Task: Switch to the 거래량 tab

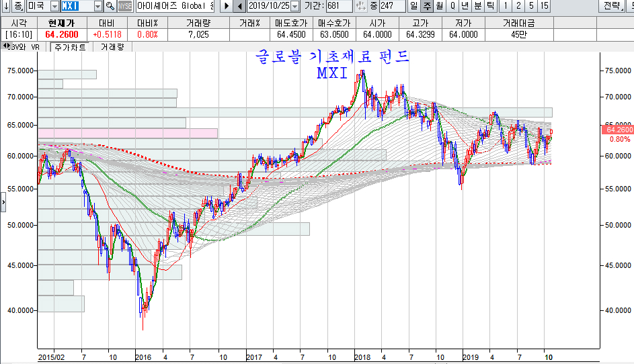Action: pyautogui.click(x=113, y=47)
